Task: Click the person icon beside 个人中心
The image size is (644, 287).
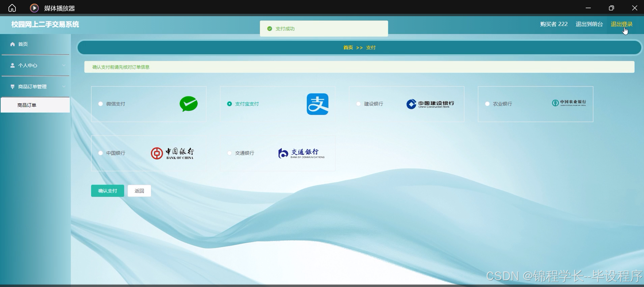Action: (x=12, y=65)
